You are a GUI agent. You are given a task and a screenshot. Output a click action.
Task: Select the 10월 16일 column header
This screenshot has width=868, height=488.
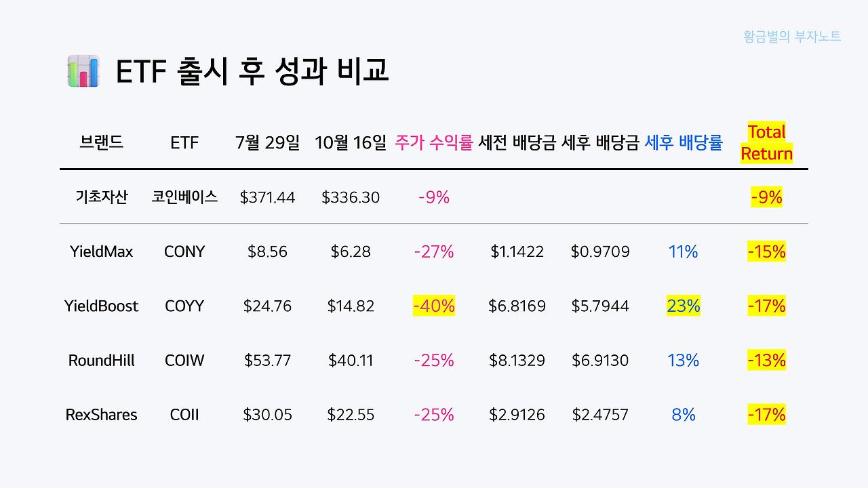(351, 143)
